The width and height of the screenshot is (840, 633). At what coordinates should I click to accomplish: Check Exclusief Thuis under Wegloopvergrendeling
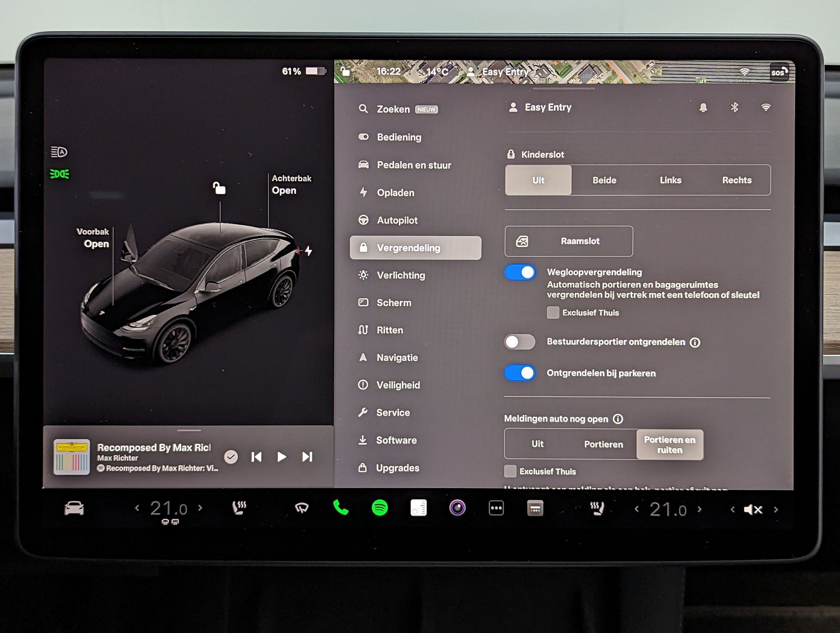tap(553, 313)
